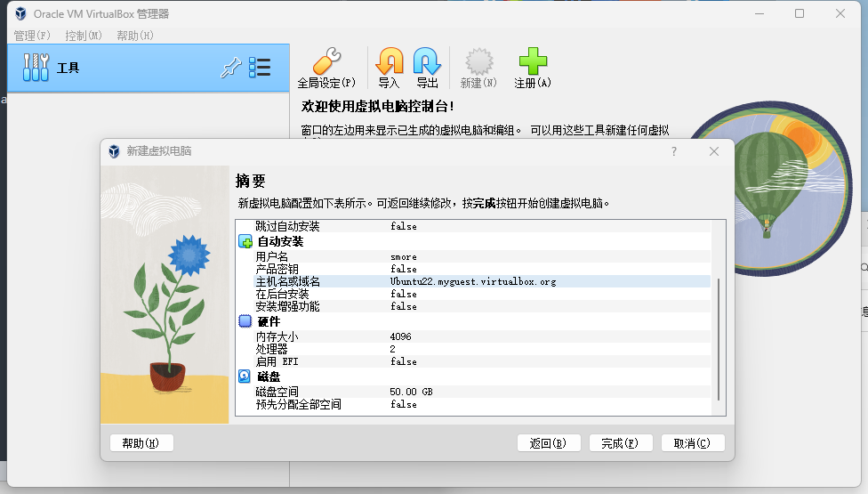868x494 pixels.
Task: Open the 管理(F) menu
Action: pyautogui.click(x=32, y=36)
